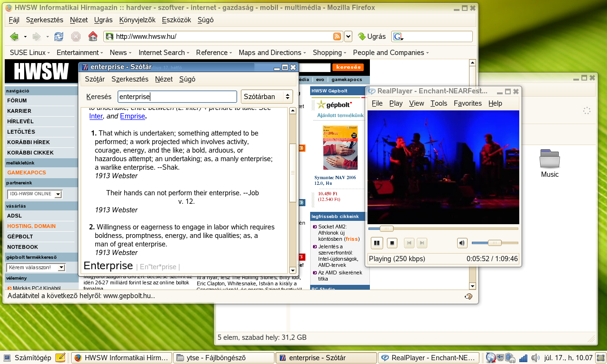
Task: Click the HWSW logo
Action: [41, 71]
